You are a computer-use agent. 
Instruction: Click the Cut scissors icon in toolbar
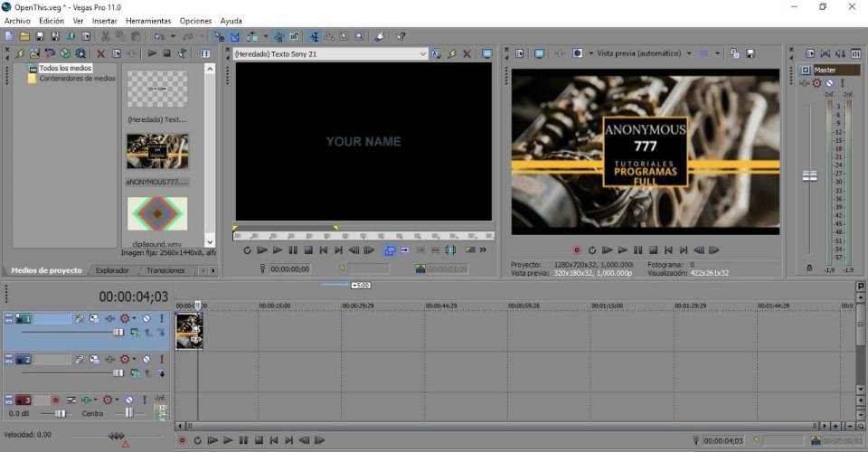(x=106, y=37)
